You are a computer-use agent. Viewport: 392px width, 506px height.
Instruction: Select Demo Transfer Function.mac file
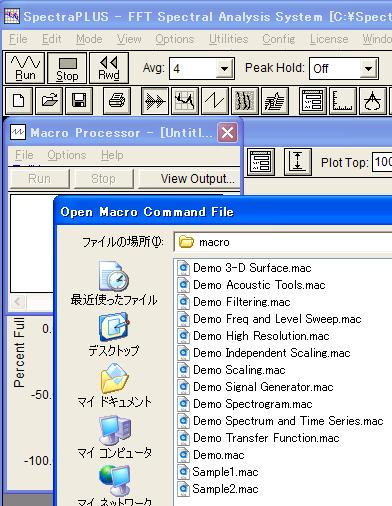pos(259,438)
